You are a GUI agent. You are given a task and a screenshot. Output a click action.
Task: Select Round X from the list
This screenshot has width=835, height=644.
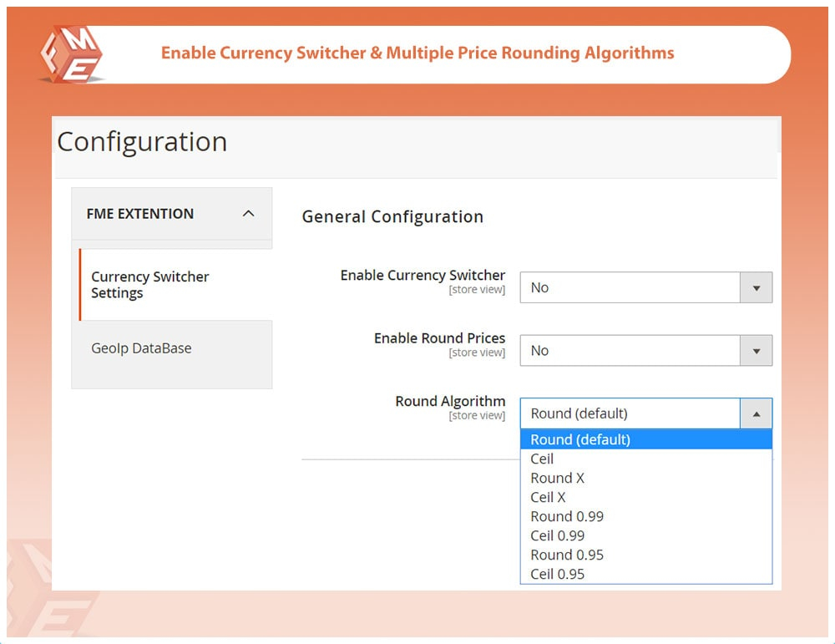558,478
